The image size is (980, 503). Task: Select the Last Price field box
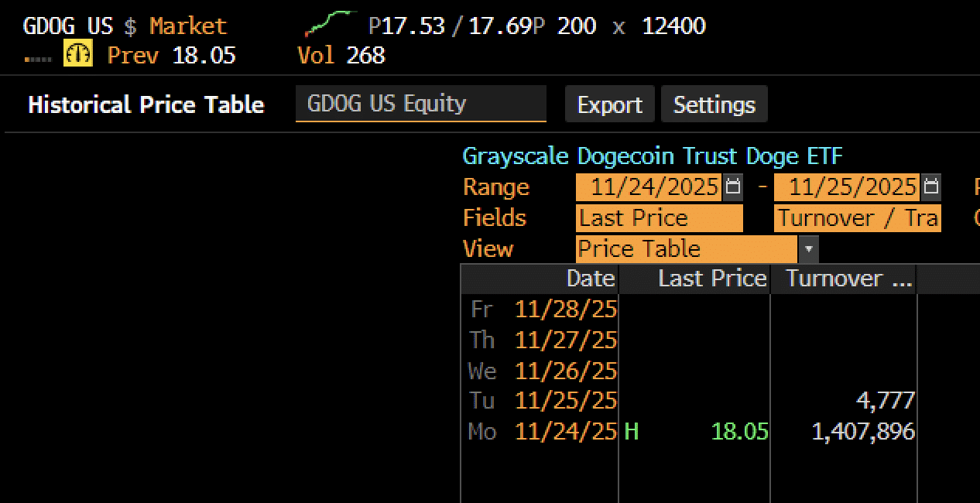tap(659, 218)
